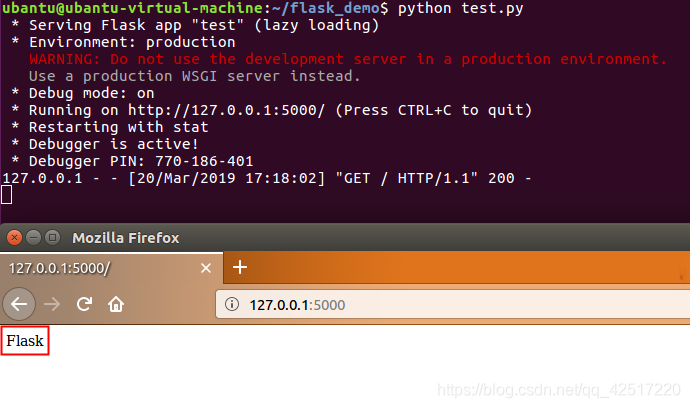Image resolution: width=690 pixels, height=408 pixels.
Task: Open a new tab with plus button
Action: tap(240, 267)
